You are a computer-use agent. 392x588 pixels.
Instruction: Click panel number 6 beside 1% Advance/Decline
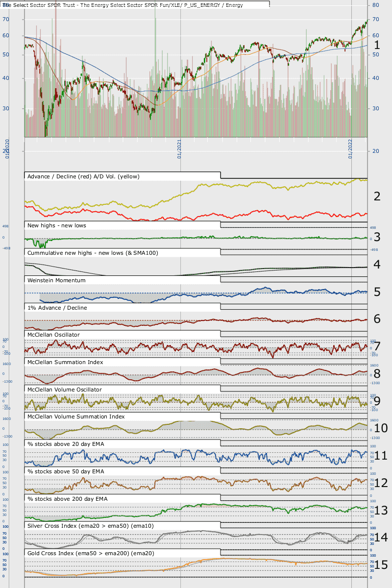tap(377, 319)
